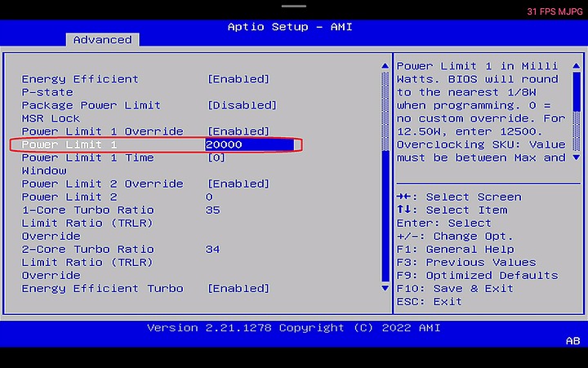
Task: Click F1: General Help hint
Action: coord(455,249)
